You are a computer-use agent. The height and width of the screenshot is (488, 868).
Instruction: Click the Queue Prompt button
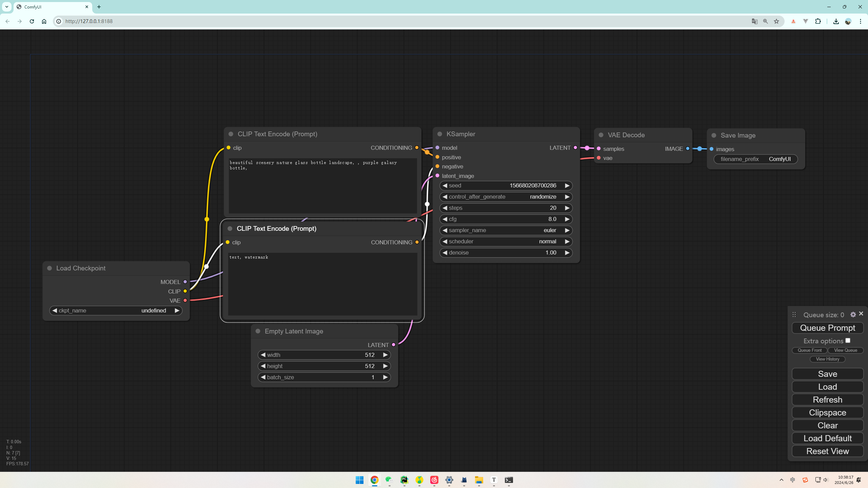pyautogui.click(x=827, y=328)
